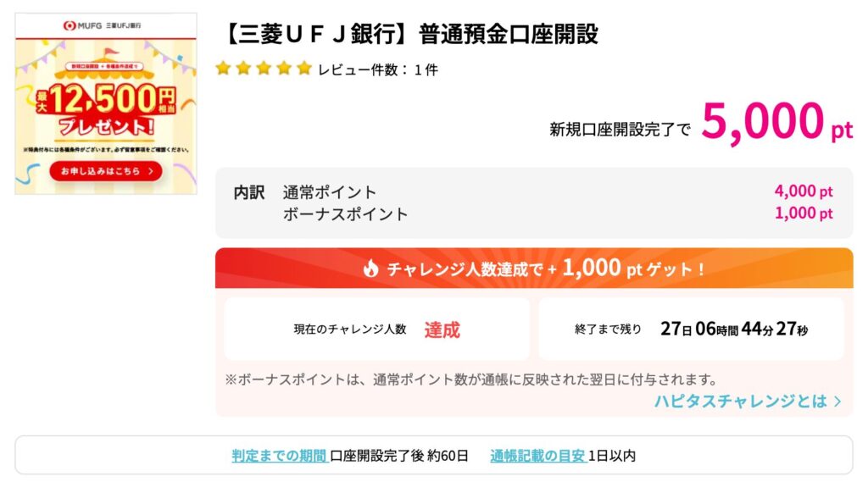This screenshot has height=482, width=868.
Task: Click the 達成 challenge status text
Action: (x=442, y=330)
